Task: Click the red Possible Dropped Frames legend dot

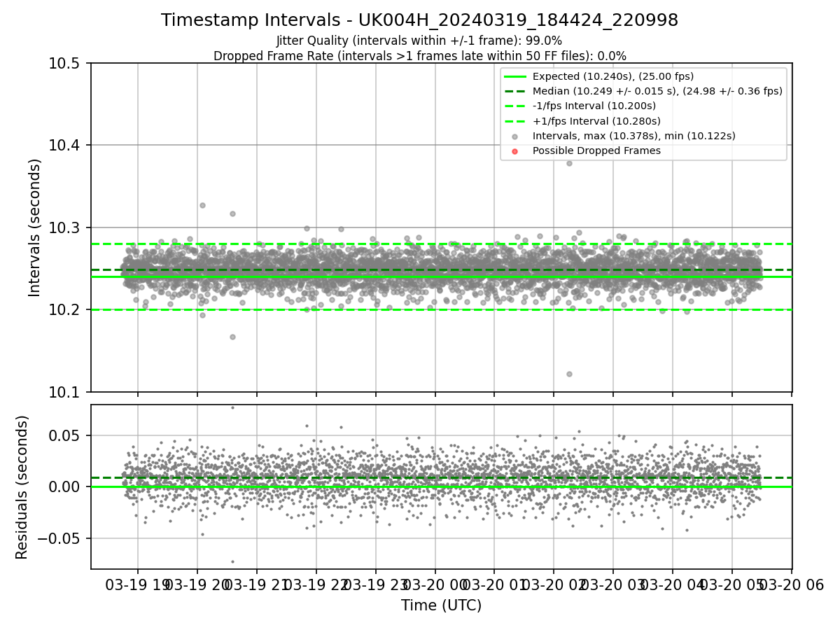Action: (515, 151)
